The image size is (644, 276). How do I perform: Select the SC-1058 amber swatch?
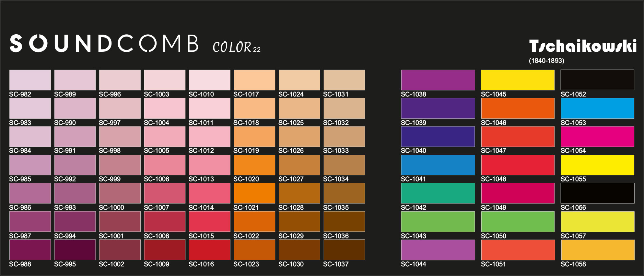coord(598,250)
